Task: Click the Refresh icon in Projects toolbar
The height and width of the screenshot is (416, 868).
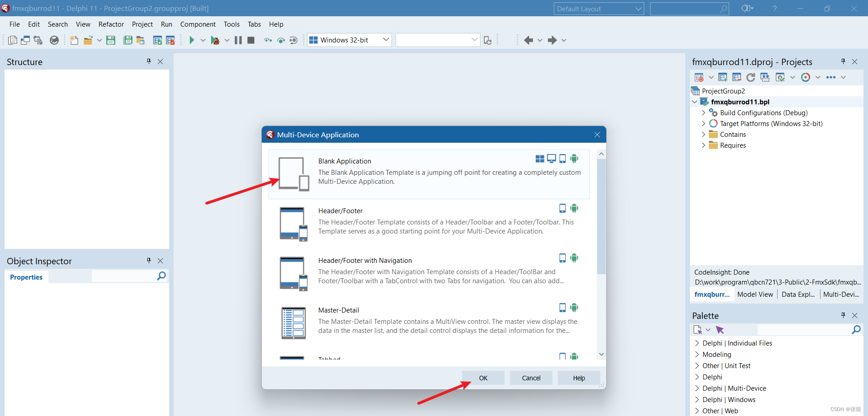Action: tap(751, 77)
